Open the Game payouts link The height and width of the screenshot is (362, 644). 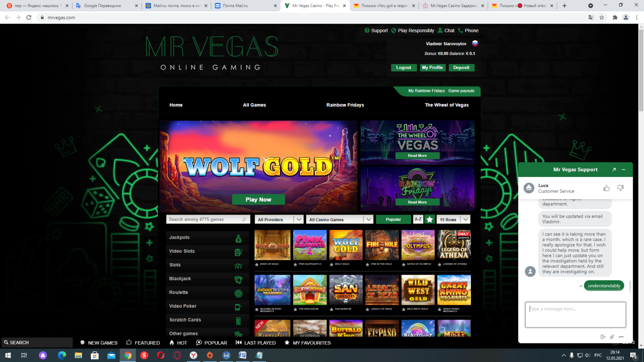click(x=461, y=91)
